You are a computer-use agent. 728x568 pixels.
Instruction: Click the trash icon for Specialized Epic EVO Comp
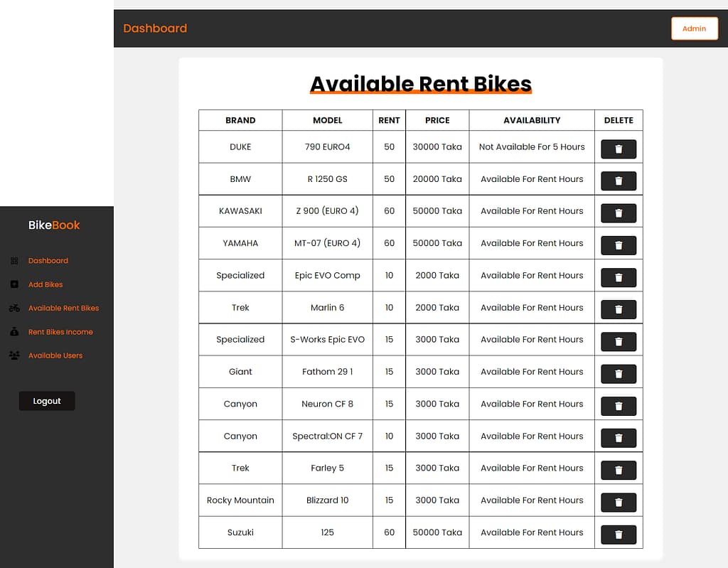point(618,277)
